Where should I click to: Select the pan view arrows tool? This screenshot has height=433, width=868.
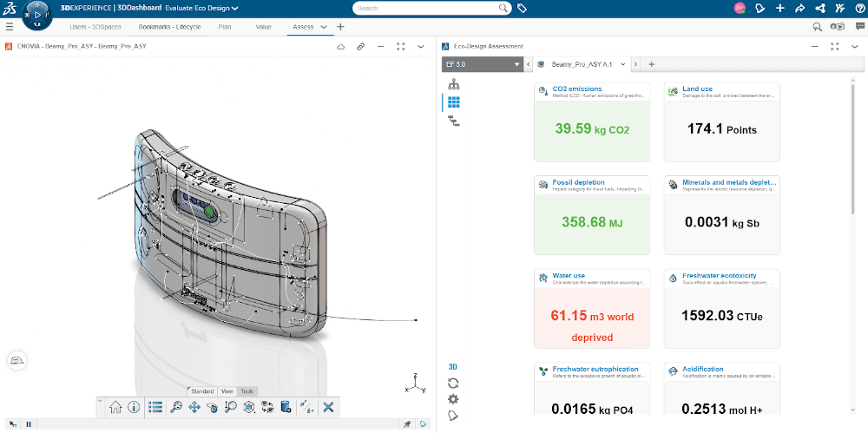coord(194,407)
